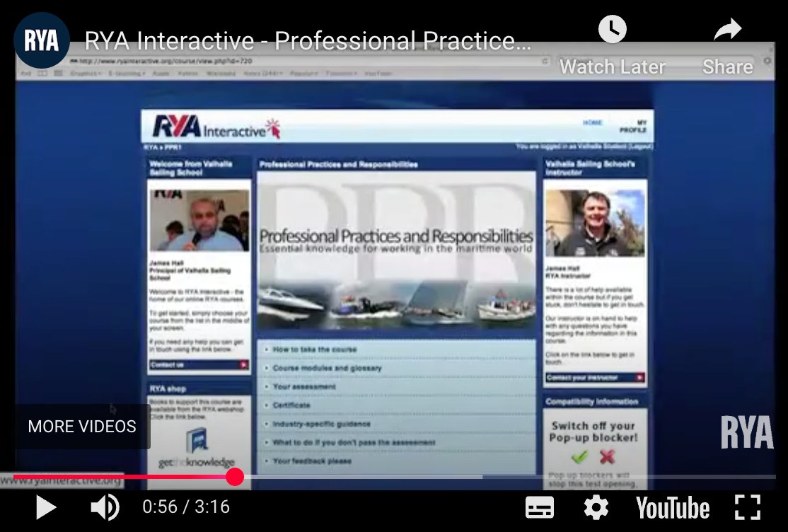Screen dimensions: 788x532
Task: Play the video
Action: [x=46, y=507]
